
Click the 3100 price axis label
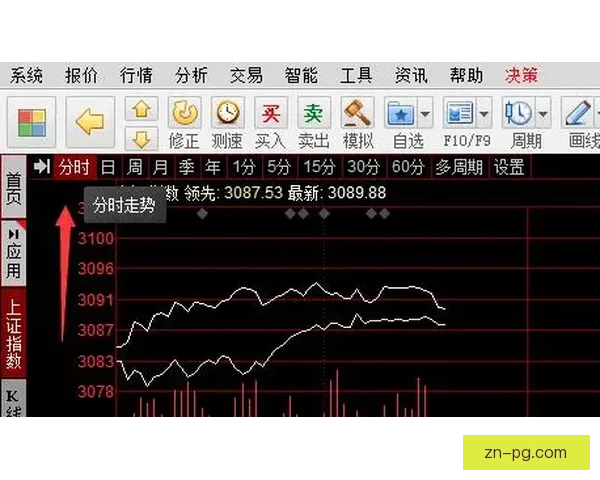click(96, 239)
